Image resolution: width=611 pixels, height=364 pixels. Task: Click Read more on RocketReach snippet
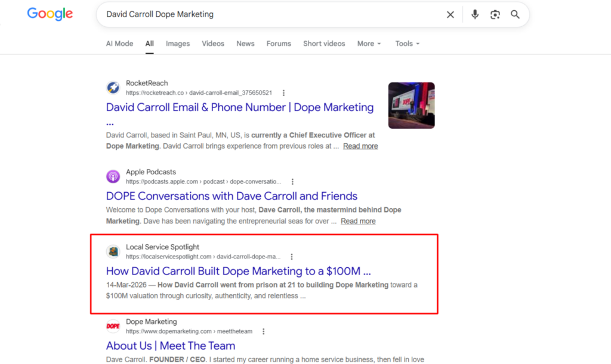(x=360, y=146)
